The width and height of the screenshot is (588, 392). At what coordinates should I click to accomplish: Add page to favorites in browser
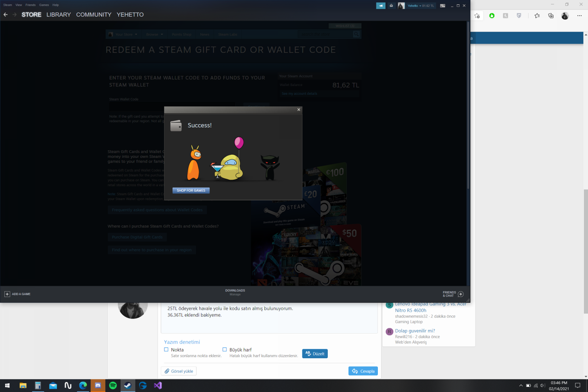pyautogui.click(x=477, y=16)
